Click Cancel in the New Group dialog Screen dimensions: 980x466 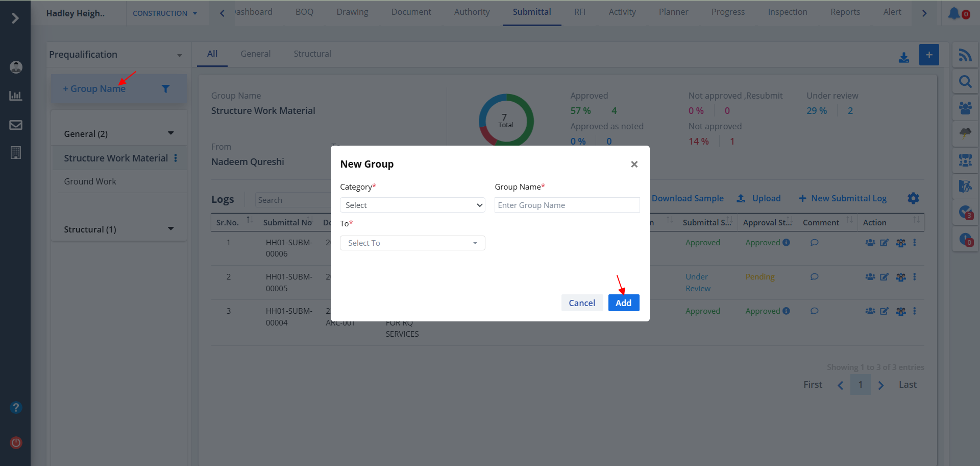(x=582, y=303)
